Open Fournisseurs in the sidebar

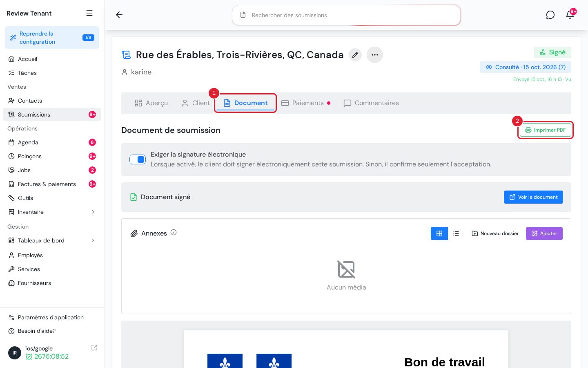pos(52,283)
